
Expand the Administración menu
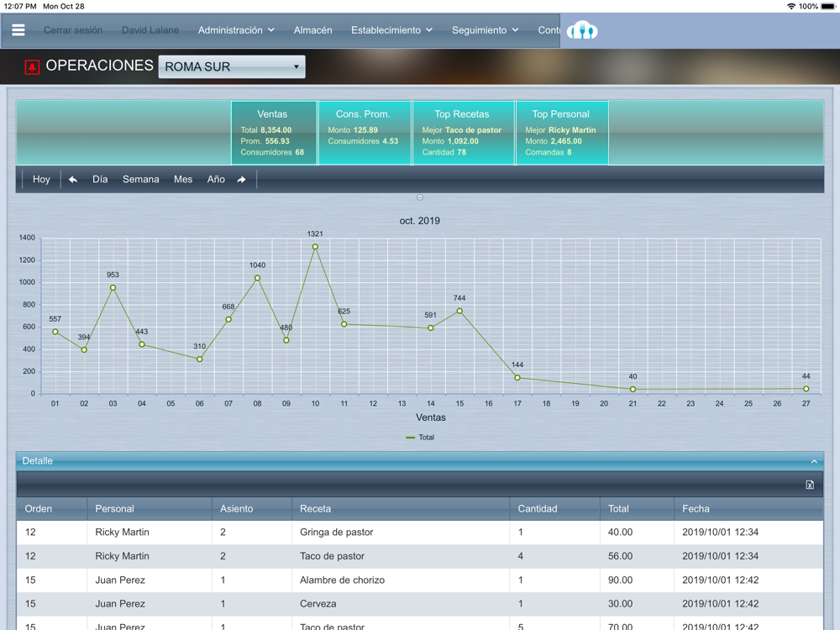point(236,30)
